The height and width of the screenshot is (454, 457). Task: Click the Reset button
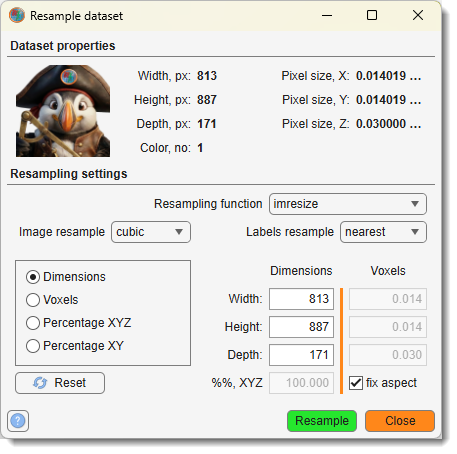[x=60, y=383]
